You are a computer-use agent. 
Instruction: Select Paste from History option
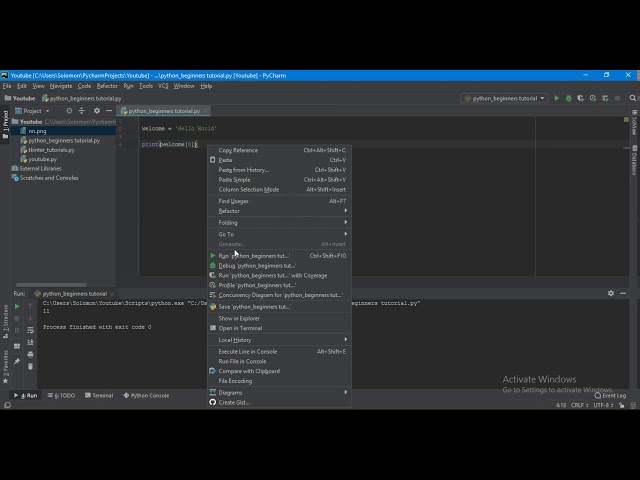coord(280,170)
